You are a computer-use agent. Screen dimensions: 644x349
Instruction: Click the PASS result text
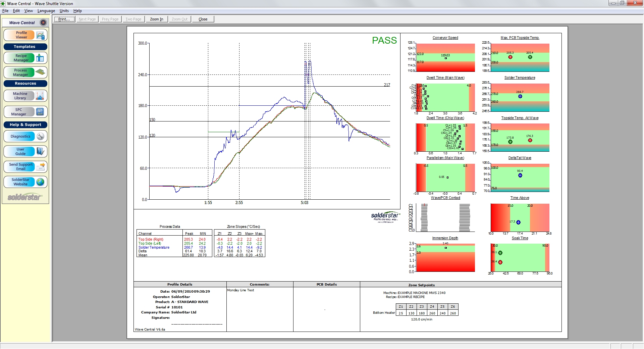(x=384, y=41)
